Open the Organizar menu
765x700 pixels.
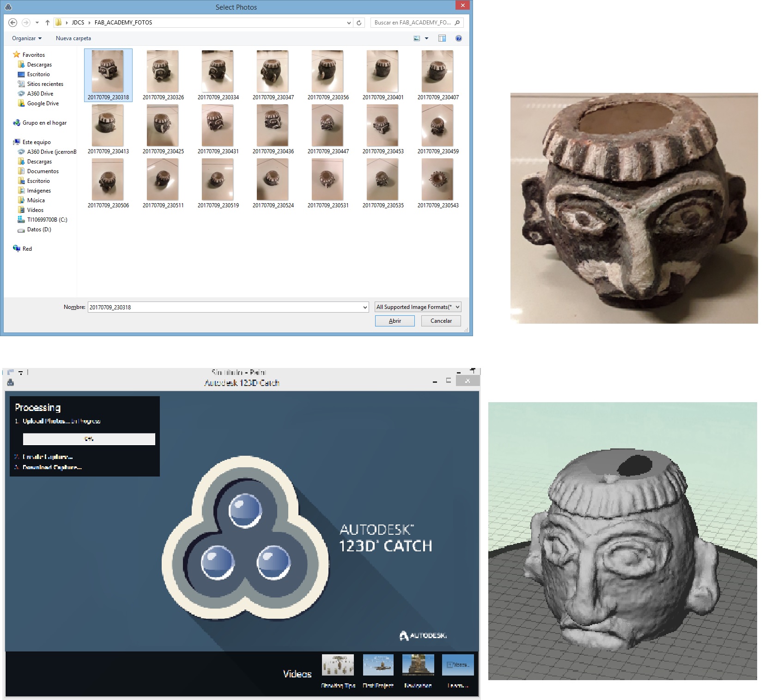pyautogui.click(x=27, y=38)
